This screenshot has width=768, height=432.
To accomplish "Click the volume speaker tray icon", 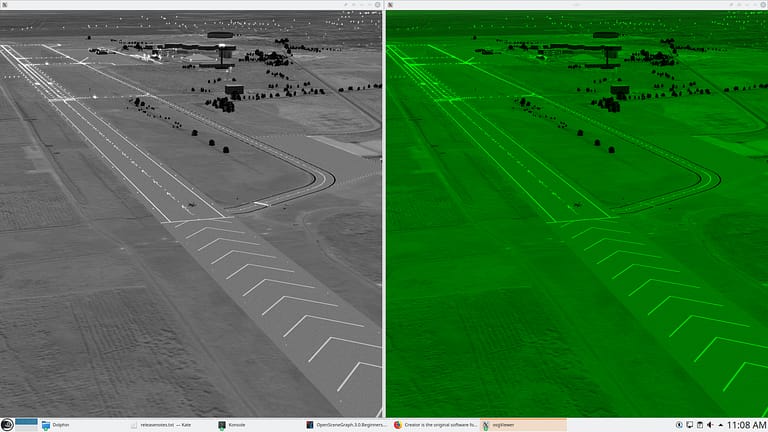I will click(710, 425).
